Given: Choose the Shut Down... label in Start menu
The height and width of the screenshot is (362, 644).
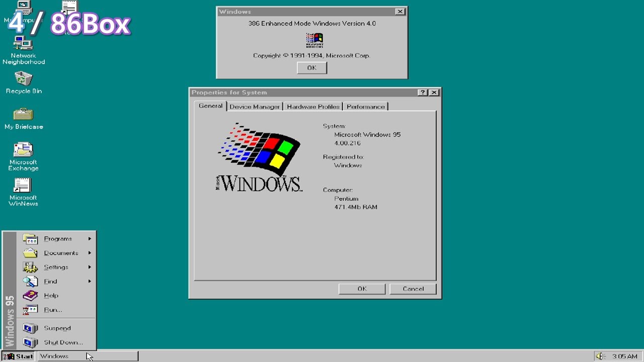Looking at the screenshot, I should (x=63, y=342).
